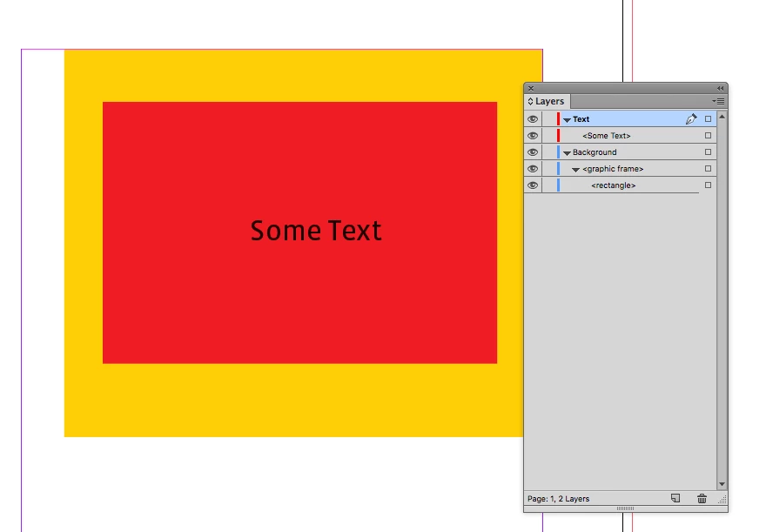Toggle visibility of <graphic frame> row
766x532 pixels.
pyautogui.click(x=533, y=169)
